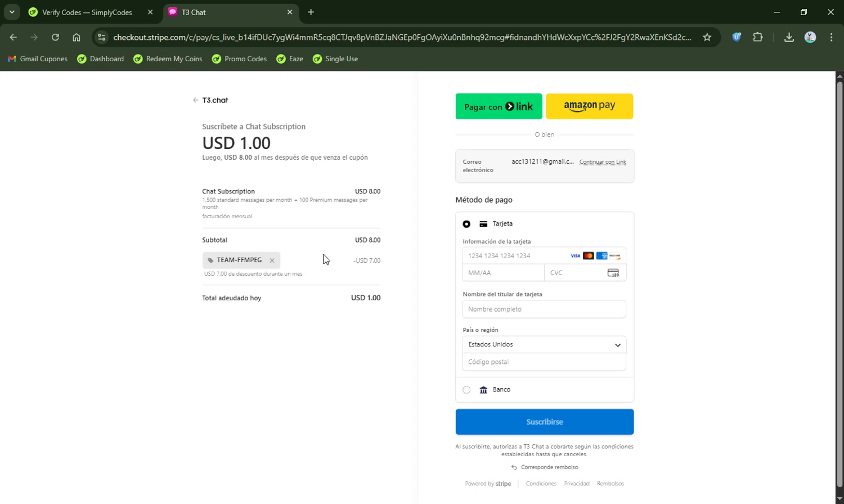Click the American Express brand icon
The height and width of the screenshot is (504, 844).
pyautogui.click(x=602, y=255)
